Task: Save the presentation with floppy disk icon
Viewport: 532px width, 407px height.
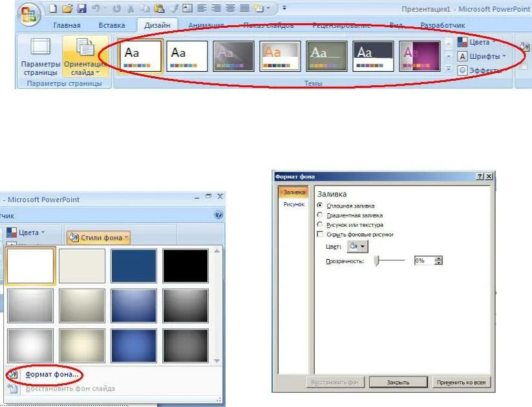Action: tap(81, 8)
